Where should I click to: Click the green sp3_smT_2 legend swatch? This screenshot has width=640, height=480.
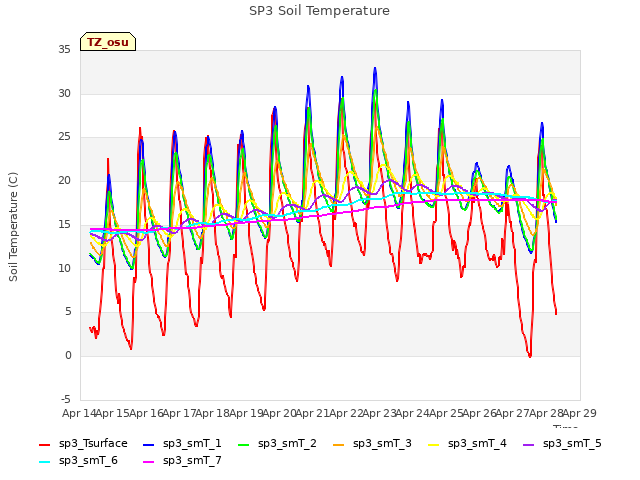click(244, 444)
